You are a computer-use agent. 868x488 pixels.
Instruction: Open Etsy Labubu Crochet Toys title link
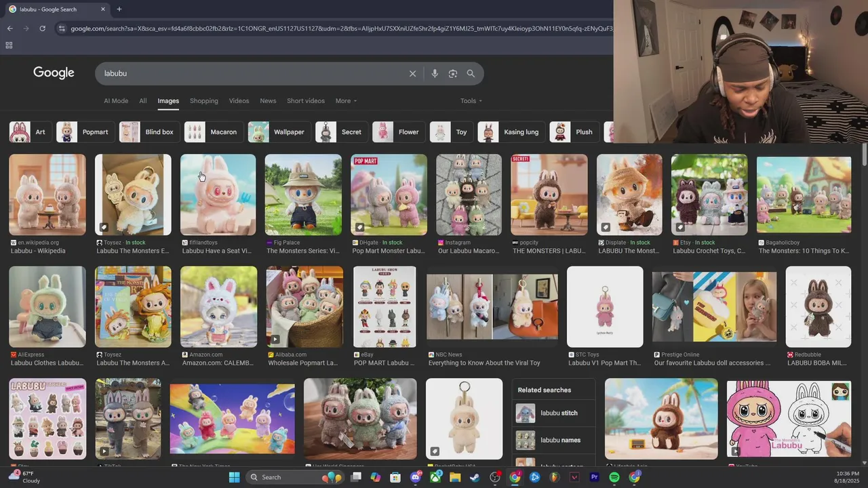click(709, 251)
